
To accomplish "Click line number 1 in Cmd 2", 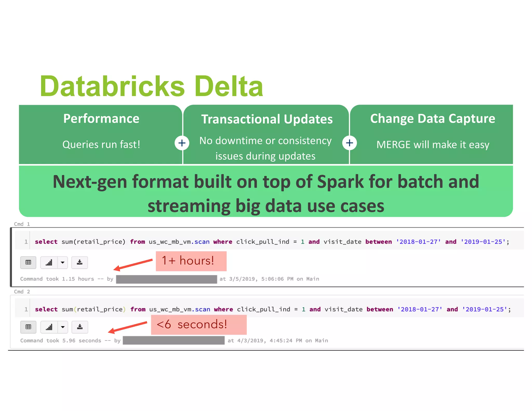I will tap(26, 309).
